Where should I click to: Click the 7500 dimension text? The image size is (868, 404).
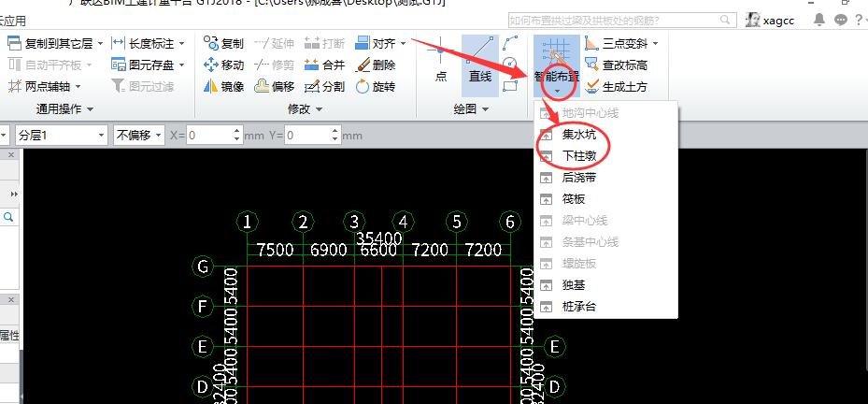click(275, 250)
